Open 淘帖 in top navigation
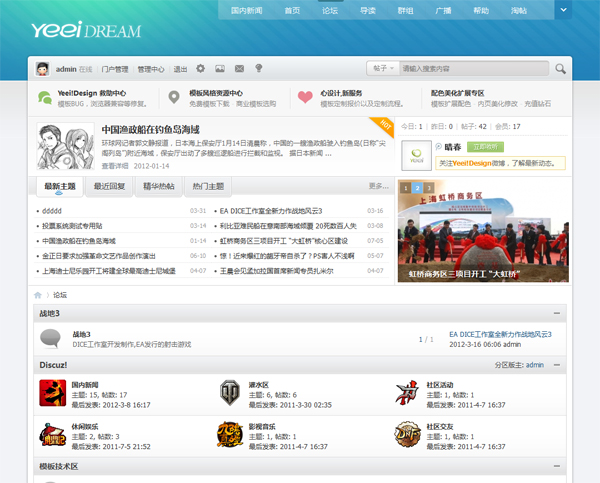The width and height of the screenshot is (600, 483). tap(518, 11)
